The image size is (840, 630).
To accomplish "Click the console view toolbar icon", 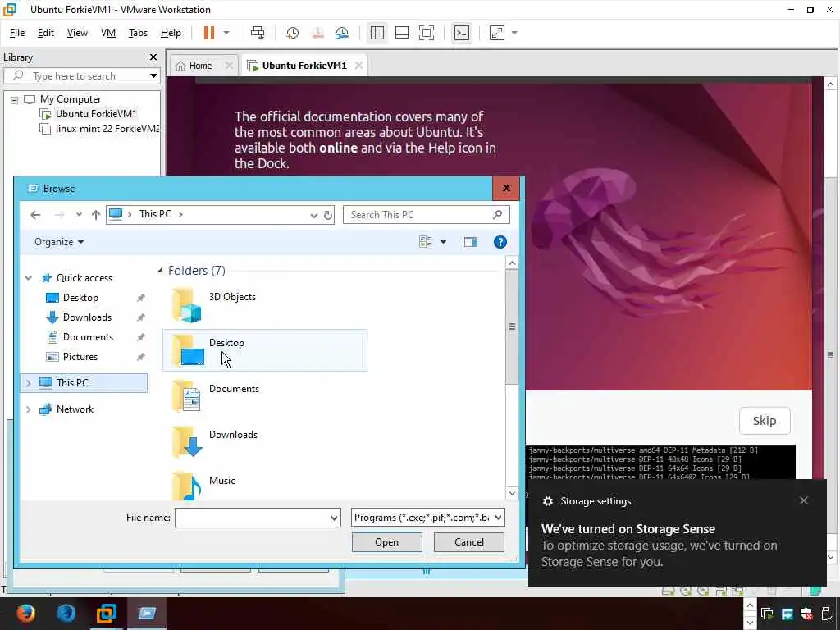I will click(461, 33).
